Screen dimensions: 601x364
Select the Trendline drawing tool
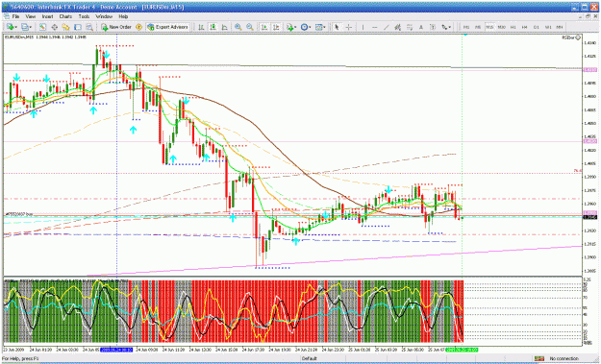point(387,27)
